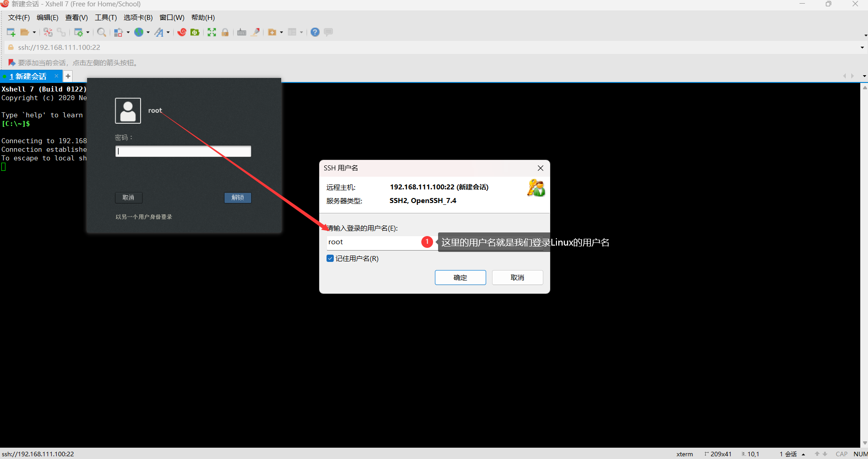
Task: Expand the open folder dropdown arrow
Action: [x=34, y=32]
